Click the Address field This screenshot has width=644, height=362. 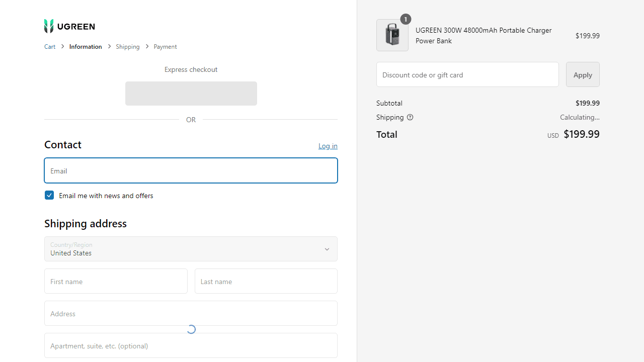(x=191, y=313)
